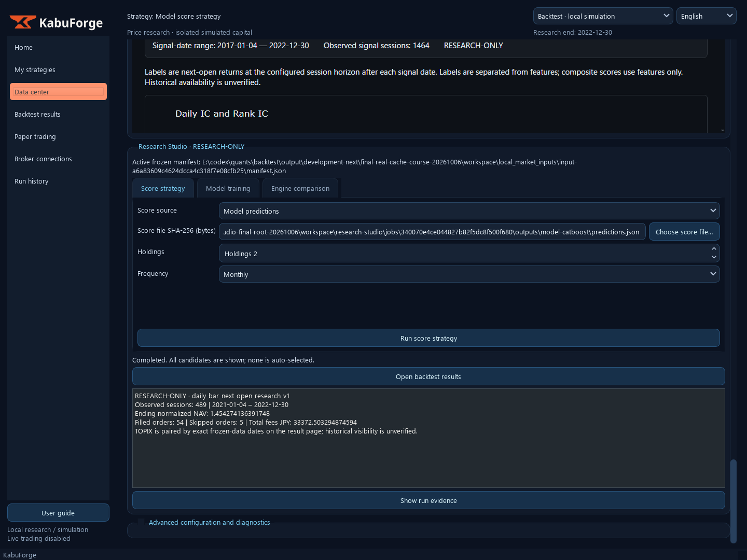747x560 pixels.
Task: Click Open backtest results button
Action: point(428,376)
